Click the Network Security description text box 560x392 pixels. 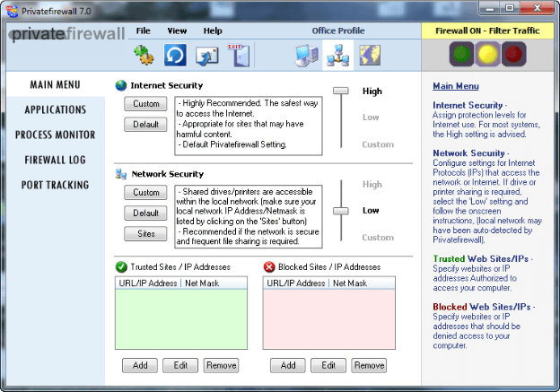click(249, 216)
